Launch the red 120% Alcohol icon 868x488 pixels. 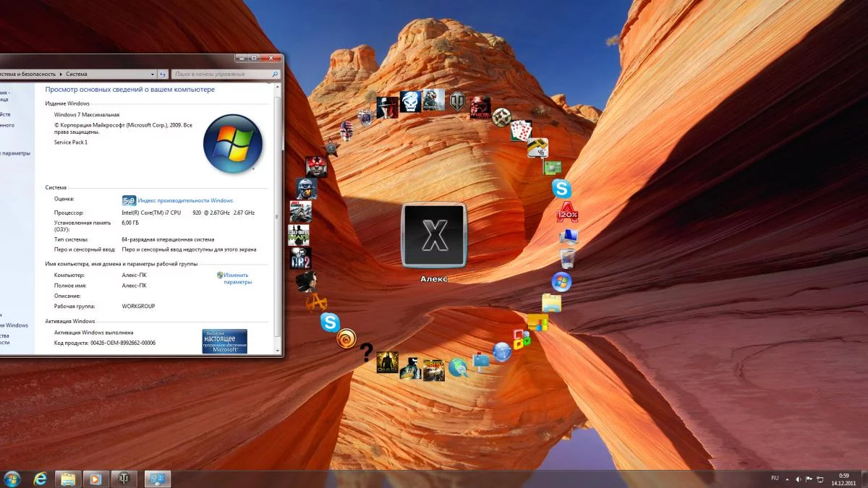[567, 213]
